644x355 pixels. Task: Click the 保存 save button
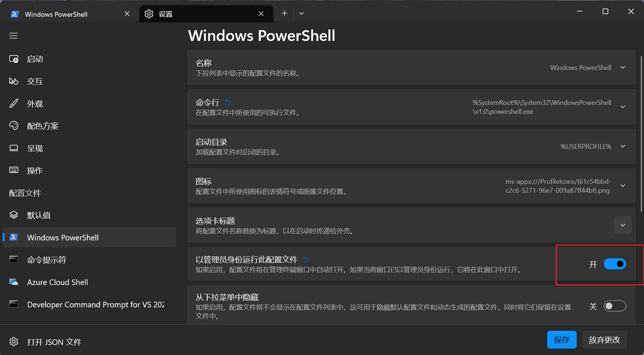(562, 340)
